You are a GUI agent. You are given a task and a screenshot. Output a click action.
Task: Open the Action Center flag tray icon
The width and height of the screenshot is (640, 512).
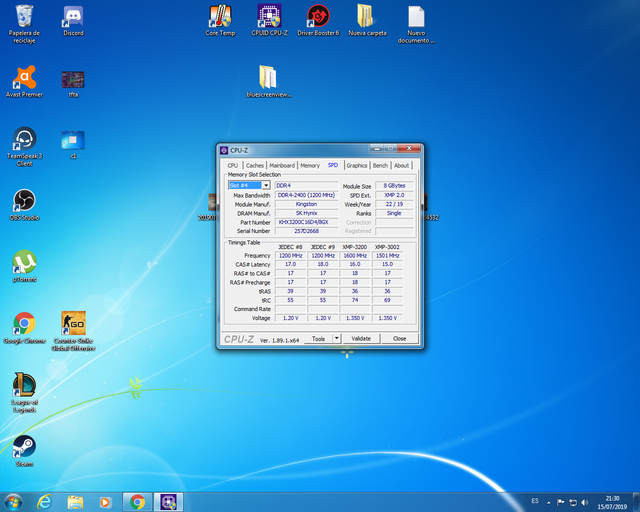tap(561, 502)
